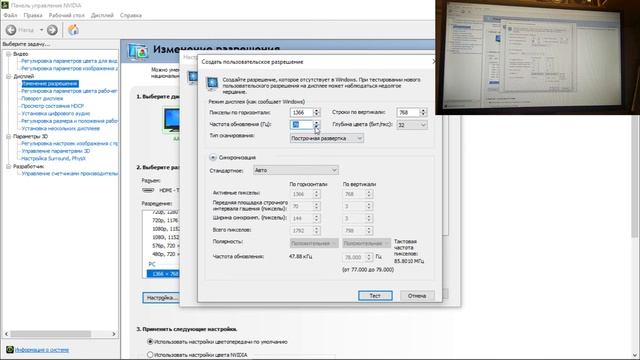Select Поворот дисплея in the tree
The width and height of the screenshot is (640, 360).
pyautogui.click(x=42, y=98)
